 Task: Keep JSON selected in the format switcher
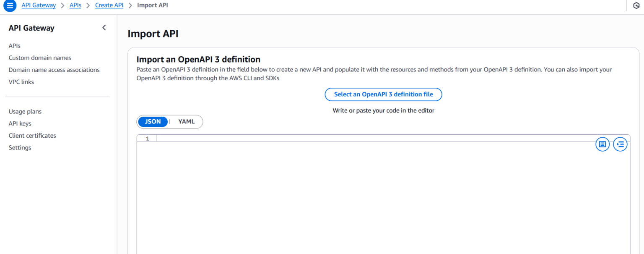tap(153, 121)
